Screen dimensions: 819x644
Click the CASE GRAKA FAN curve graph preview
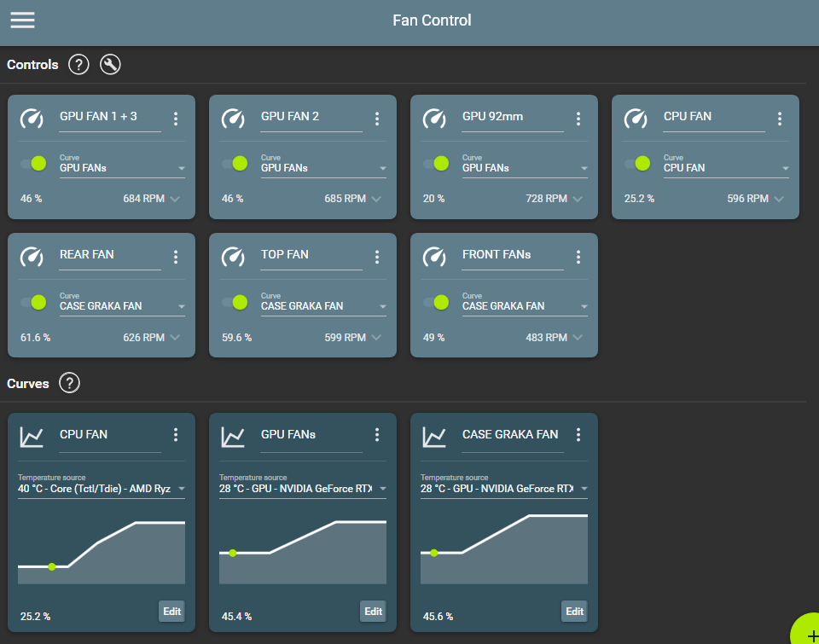(x=504, y=548)
